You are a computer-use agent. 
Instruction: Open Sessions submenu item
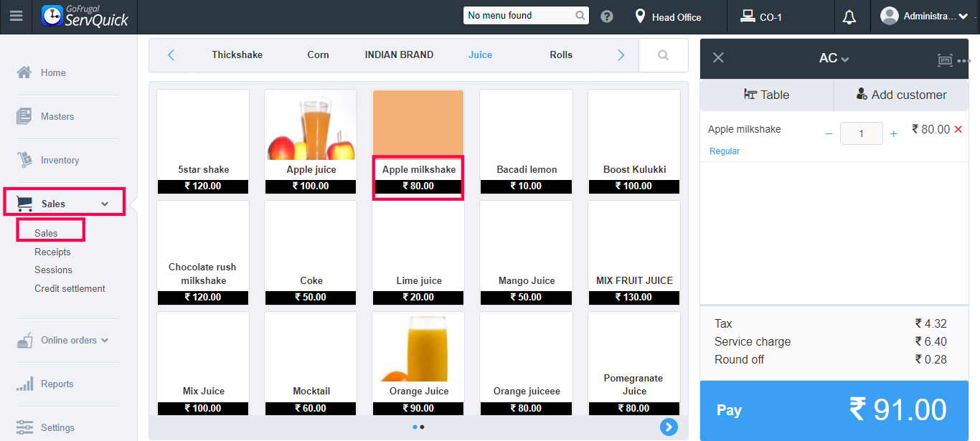[x=53, y=270]
